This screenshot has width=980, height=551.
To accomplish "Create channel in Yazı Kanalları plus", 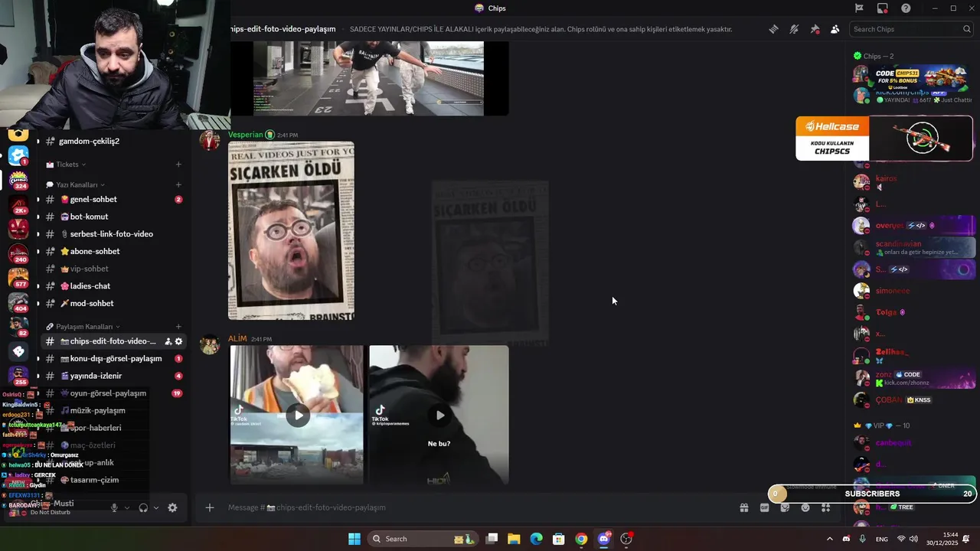I will coord(178,184).
